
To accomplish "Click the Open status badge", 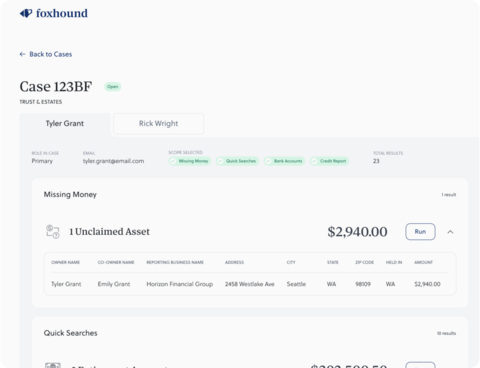I will point(113,87).
